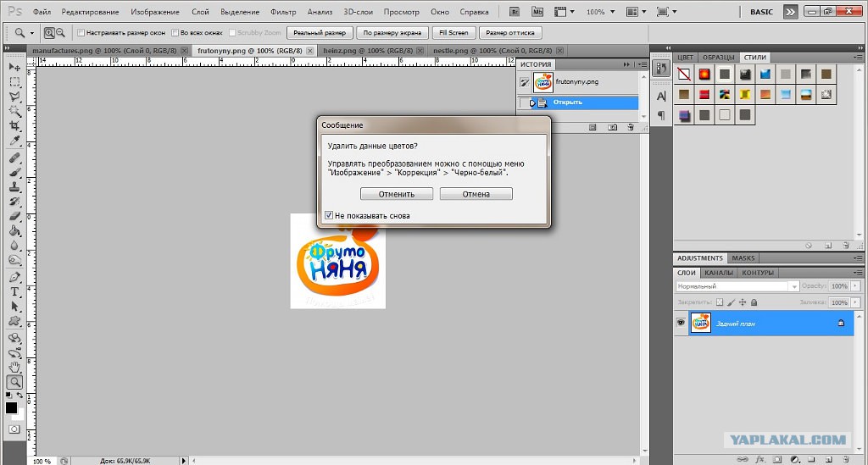Enable 'Настраивать размер окон' checkbox
The height and width of the screenshot is (465, 868).
(x=81, y=33)
